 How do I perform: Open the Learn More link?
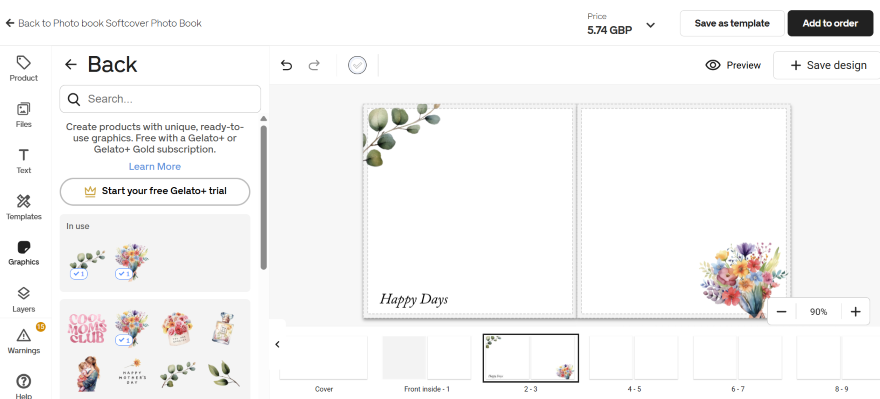155,167
